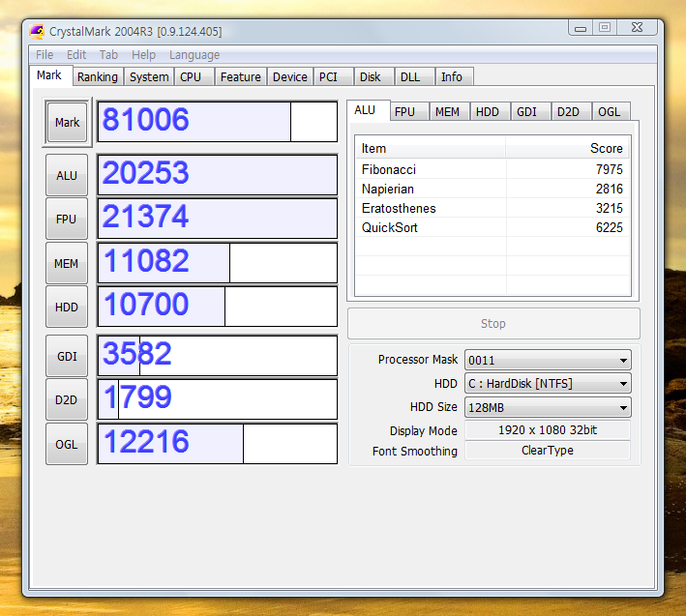Run the ALU benchmark button
Viewport: 686px width, 616px height.
[x=67, y=175]
